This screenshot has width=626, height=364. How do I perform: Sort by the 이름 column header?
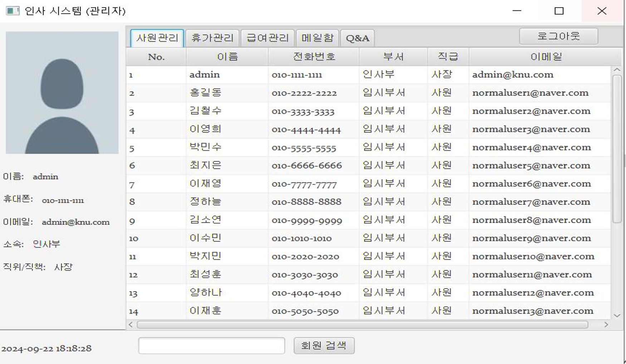tap(227, 57)
